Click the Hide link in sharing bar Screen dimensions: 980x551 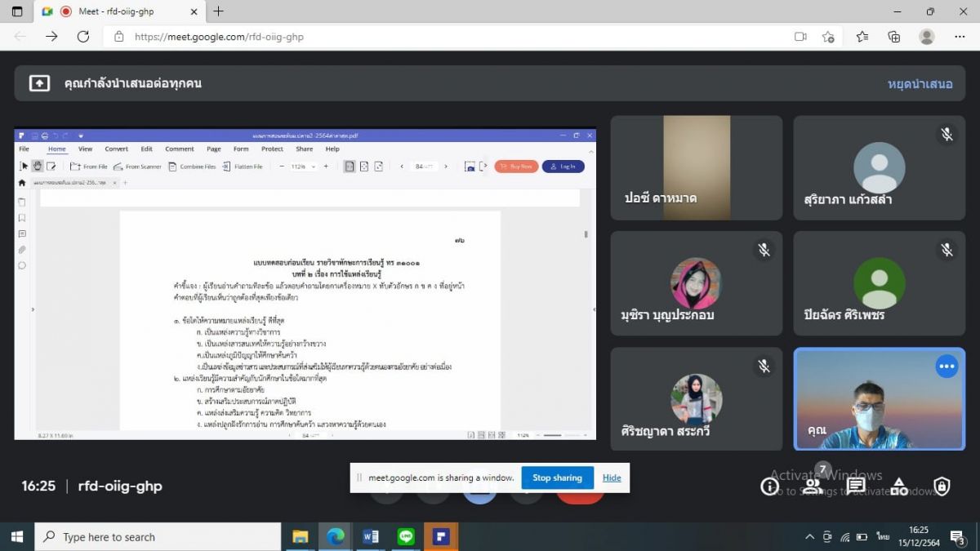point(612,478)
